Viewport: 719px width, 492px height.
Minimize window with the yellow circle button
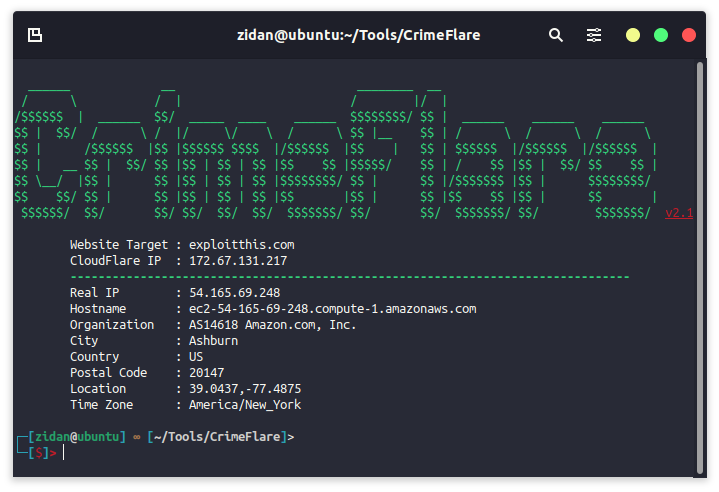point(633,35)
